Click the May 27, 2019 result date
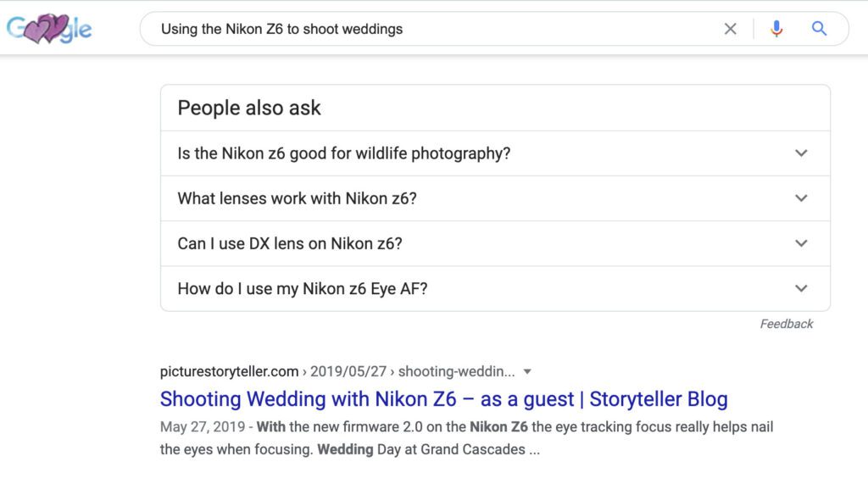 [202, 427]
